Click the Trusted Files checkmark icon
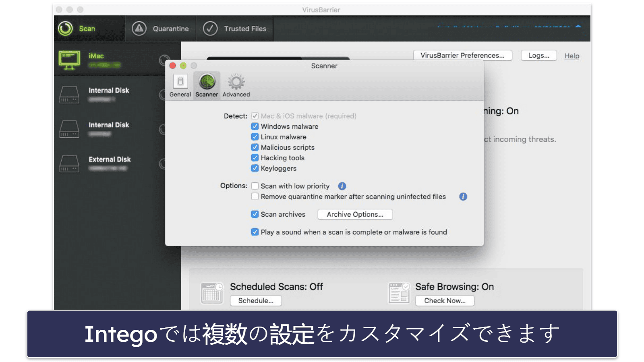 210,29
